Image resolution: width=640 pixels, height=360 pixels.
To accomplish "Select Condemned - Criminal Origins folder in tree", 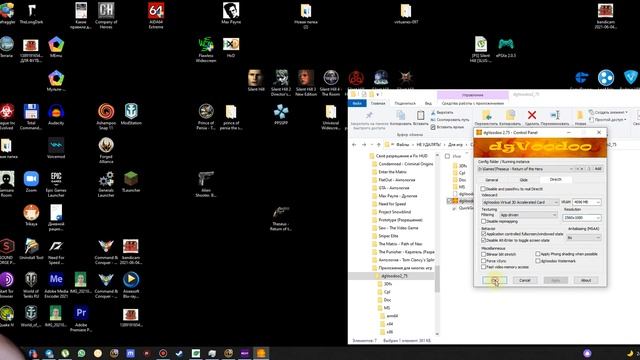I will coord(402,164).
